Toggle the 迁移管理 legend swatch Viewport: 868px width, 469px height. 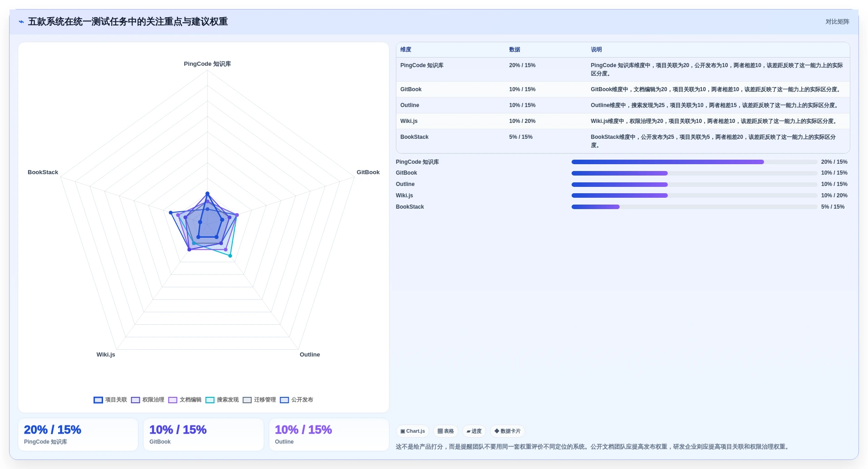247,400
